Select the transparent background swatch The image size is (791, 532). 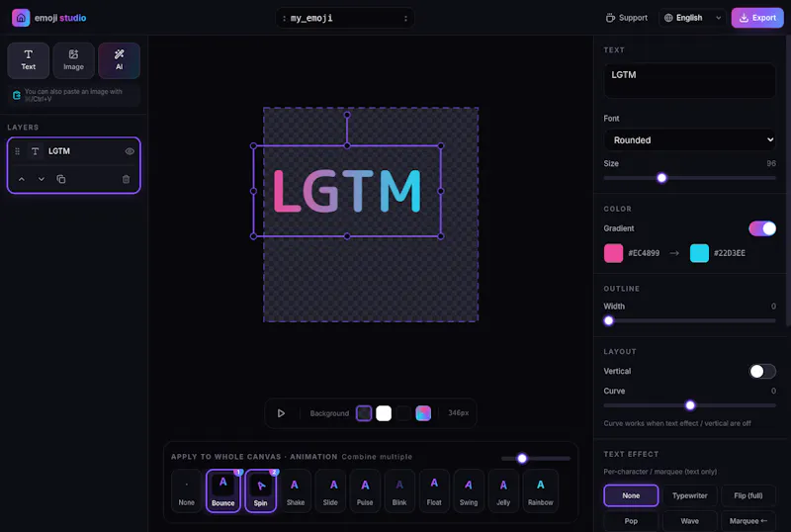coord(364,413)
